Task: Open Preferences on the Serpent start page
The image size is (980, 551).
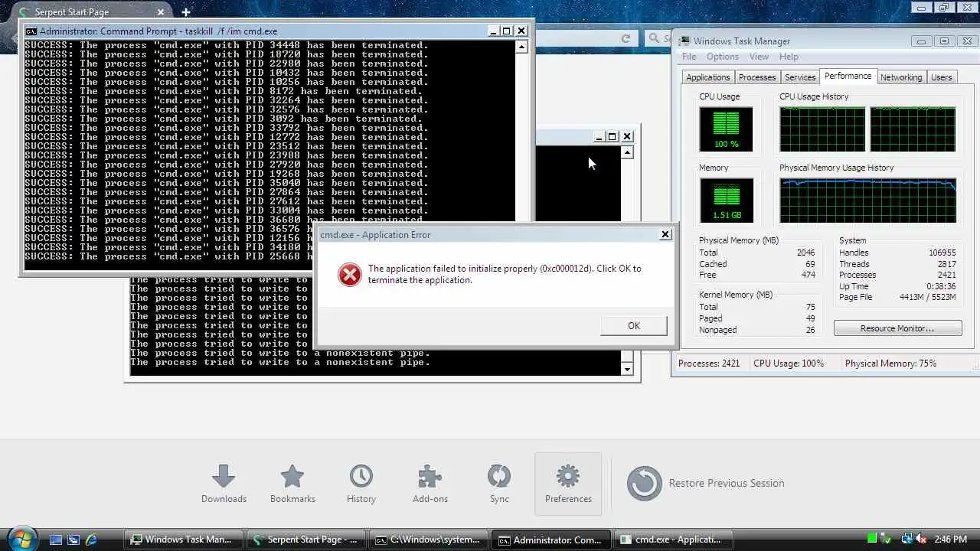Action: click(568, 484)
